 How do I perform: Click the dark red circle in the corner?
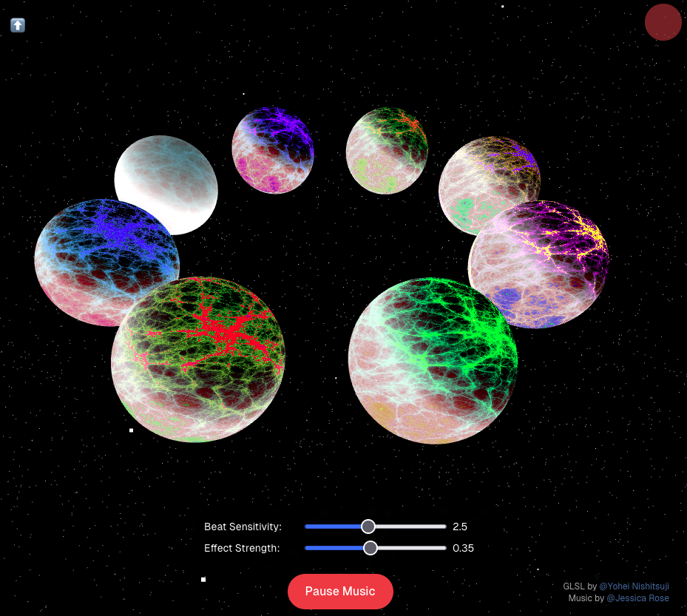pos(663,22)
